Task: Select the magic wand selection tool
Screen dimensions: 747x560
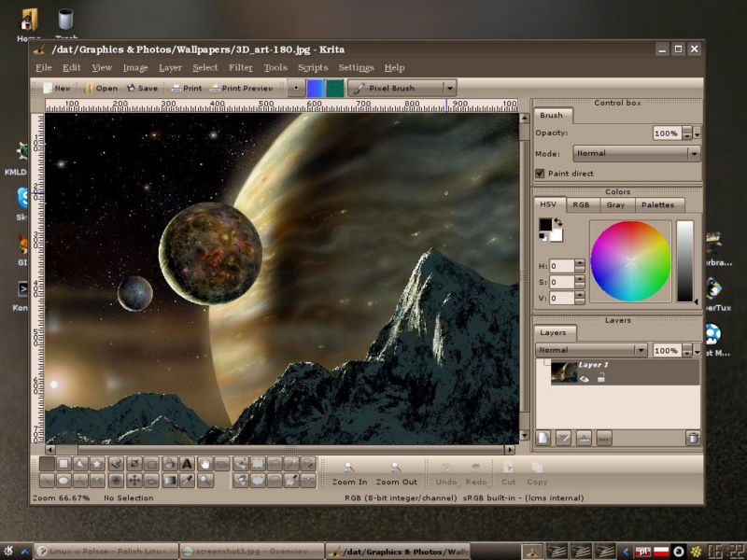Action: coord(291,464)
